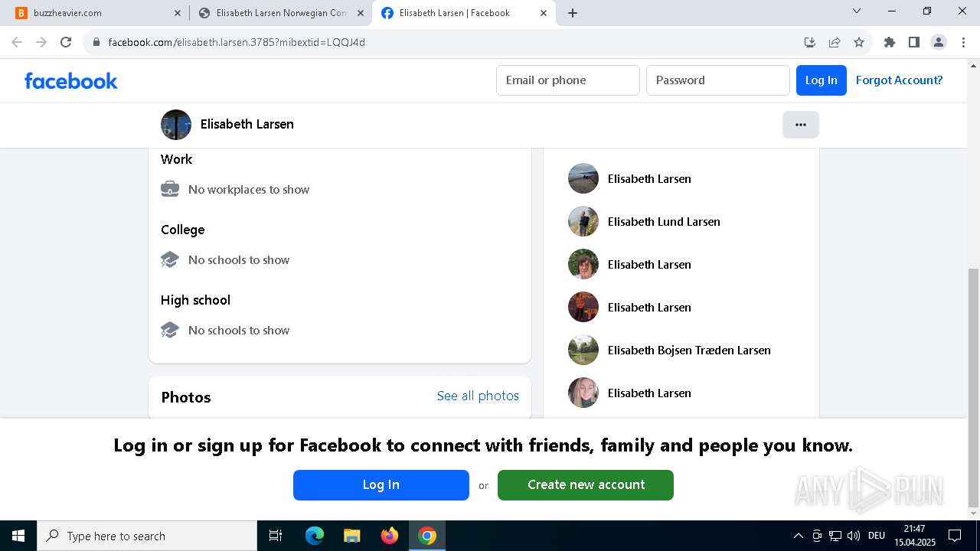Share this page via address bar icon
The width and height of the screenshot is (980, 551).
pyautogui.click(x=835, y=42)
